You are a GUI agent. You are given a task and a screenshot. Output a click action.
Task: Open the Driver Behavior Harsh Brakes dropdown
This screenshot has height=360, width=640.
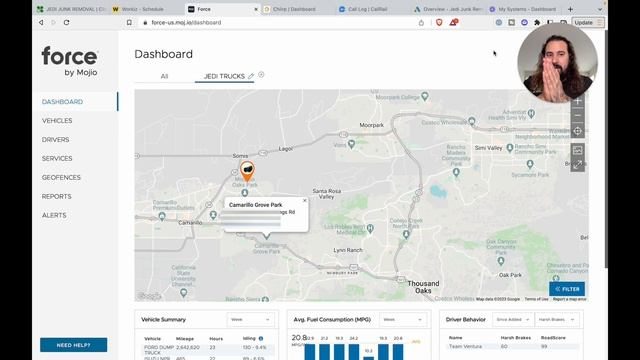coord(557,320)
